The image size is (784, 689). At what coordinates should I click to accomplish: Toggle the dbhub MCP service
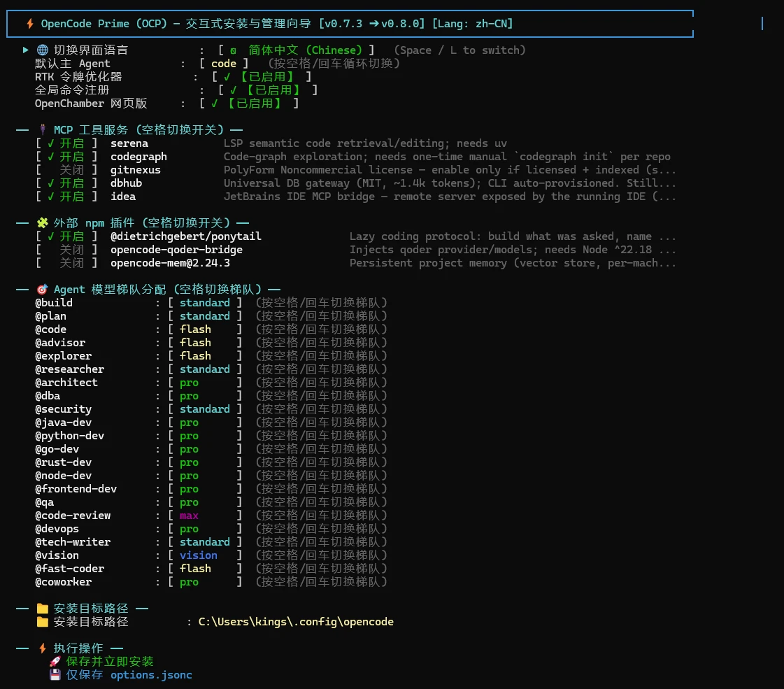point(66,183)
